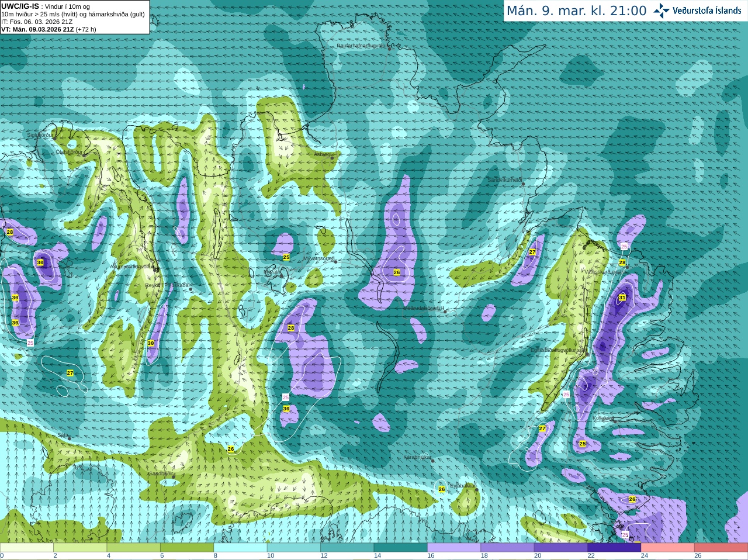
Task: Click the yellow 25 marker below Kollaleira
Action: (x=583, y=444)
